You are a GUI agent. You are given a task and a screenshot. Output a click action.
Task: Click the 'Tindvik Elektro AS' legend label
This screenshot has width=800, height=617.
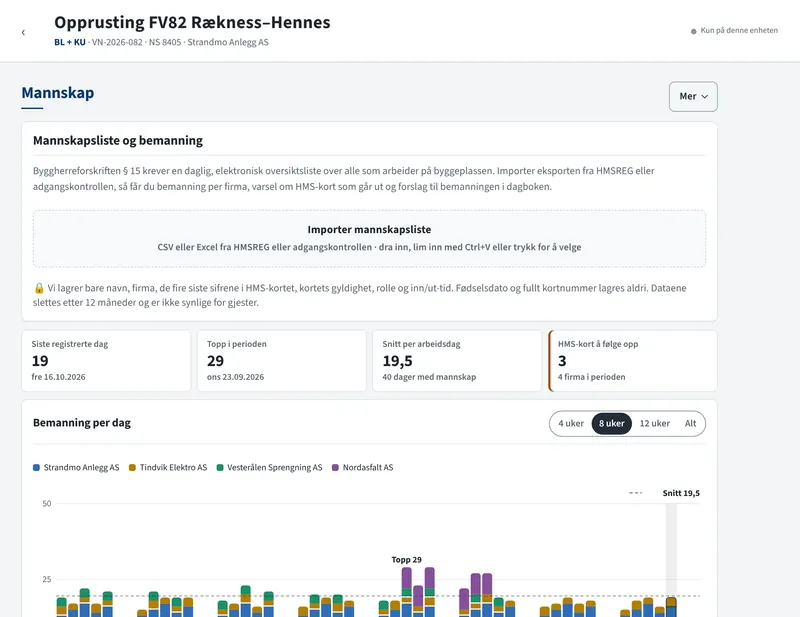pyautogui.click(x=173, y=467)
